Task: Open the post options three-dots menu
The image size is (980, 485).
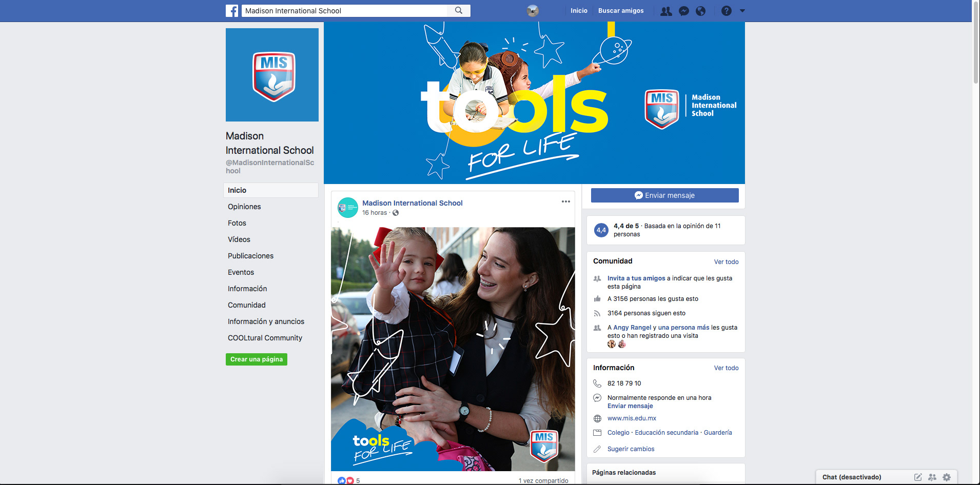Action: point(565,201)
